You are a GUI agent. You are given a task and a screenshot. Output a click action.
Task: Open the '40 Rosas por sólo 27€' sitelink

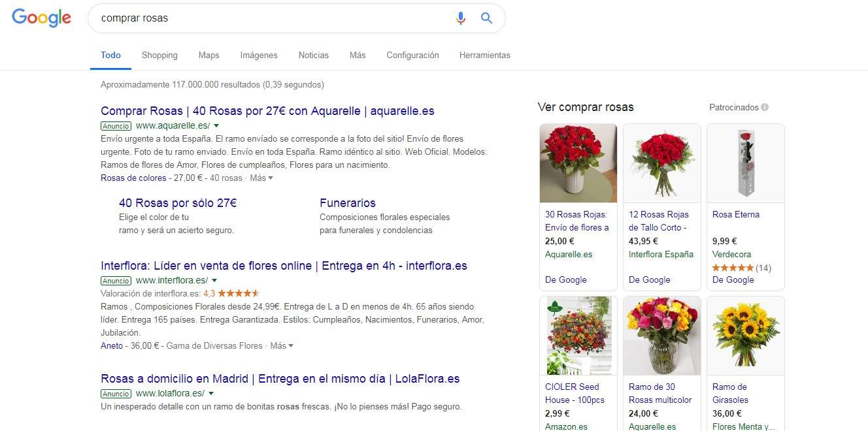click(178, 203)
